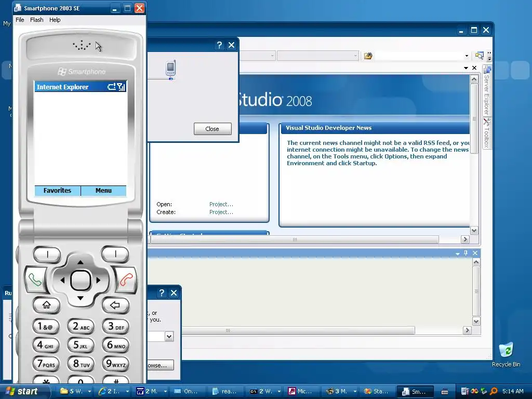The height and width of the screenshot is (399, 532).
Task: Open the Help menu in emulator
Action: coord(55,20)
